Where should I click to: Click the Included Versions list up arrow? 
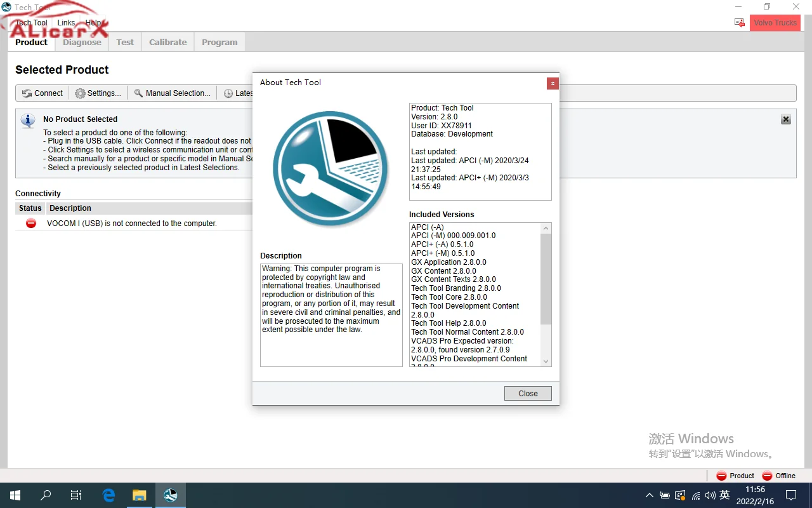pyautogui.click(x=546, y=228)
